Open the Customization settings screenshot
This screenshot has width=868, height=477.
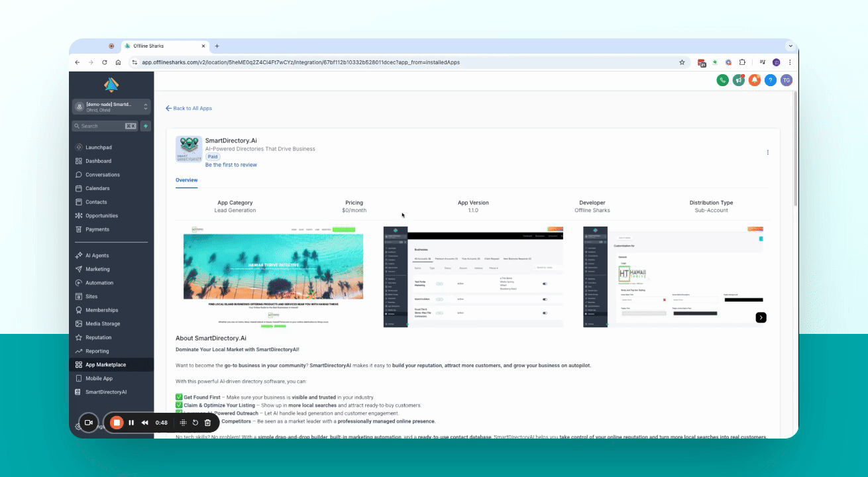click(673, 277)
